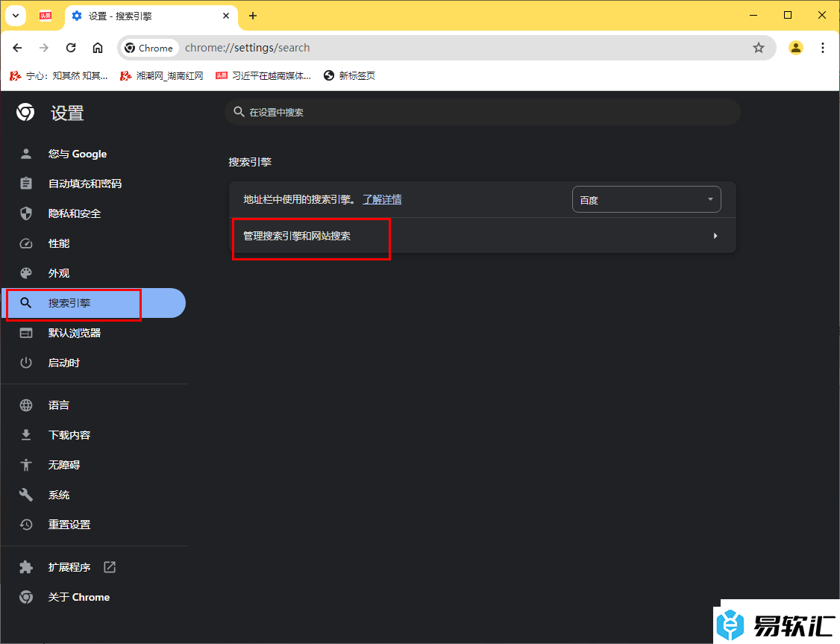The width and height of the screenshot is (840, 644).
Task: Click the speedometer icon for 性能
Action: tap(25, 243)
